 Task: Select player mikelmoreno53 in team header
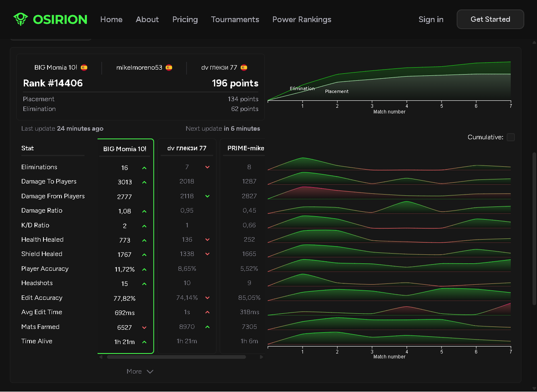pyautogui.click(x=139, y=67)
